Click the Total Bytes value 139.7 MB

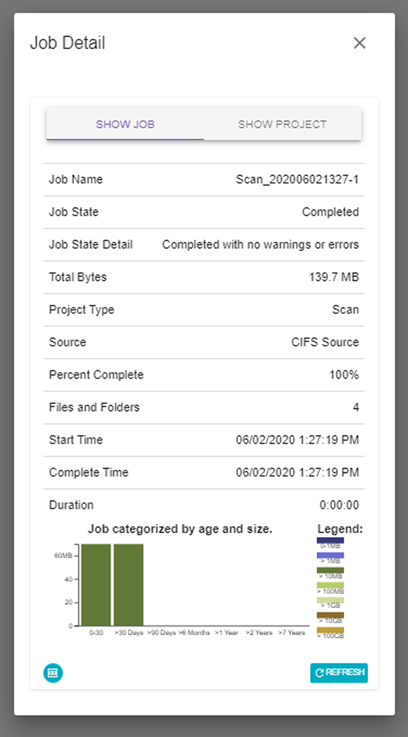pos(334,277)
